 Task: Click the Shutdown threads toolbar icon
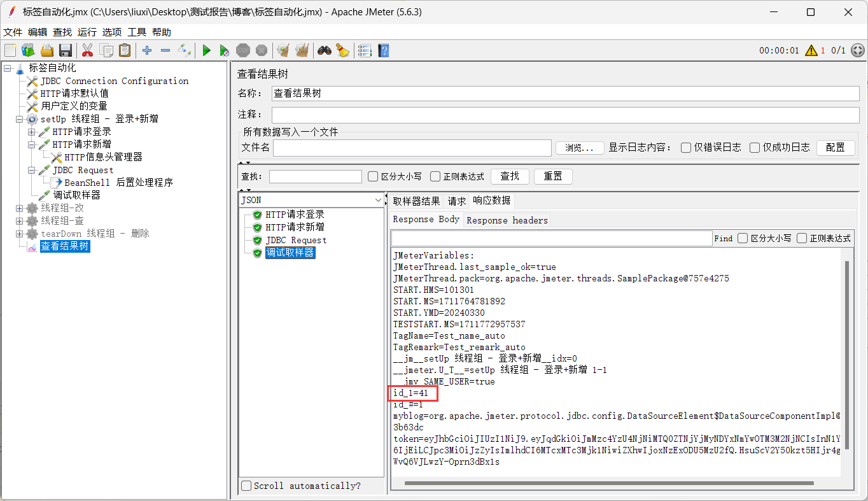tap(262, 50)
